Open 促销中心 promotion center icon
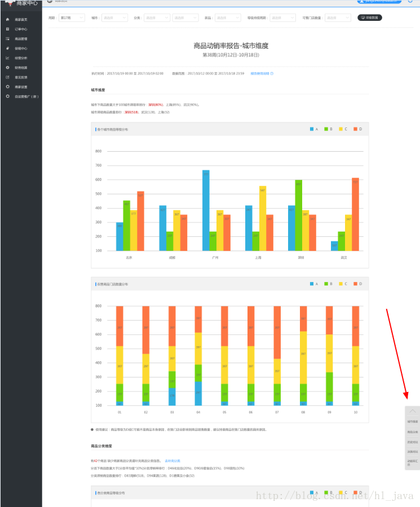Image resolution: width=420 pixels, height=507 pixels. click(7, 49)
